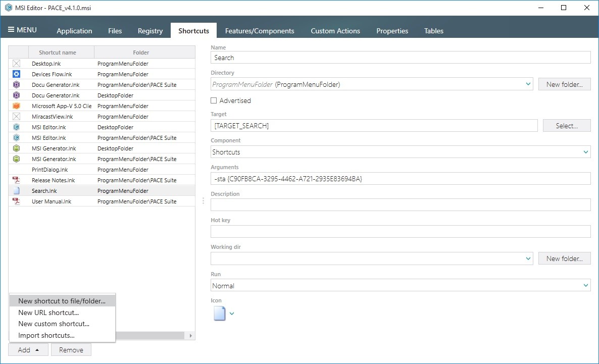Image resolution: width=599 pixels, height=364 pixels.
Task: Click the Add dropdown button
Action: click(28, 350)
